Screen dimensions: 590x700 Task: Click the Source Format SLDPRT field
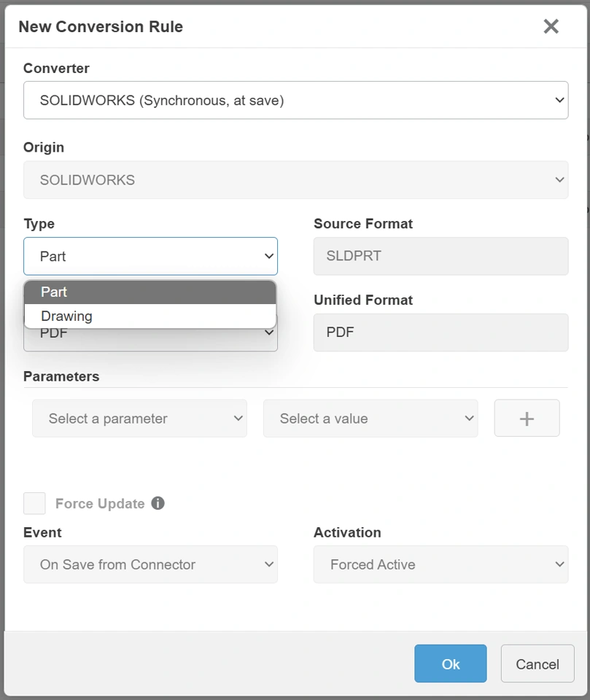(x=440, y=257)
